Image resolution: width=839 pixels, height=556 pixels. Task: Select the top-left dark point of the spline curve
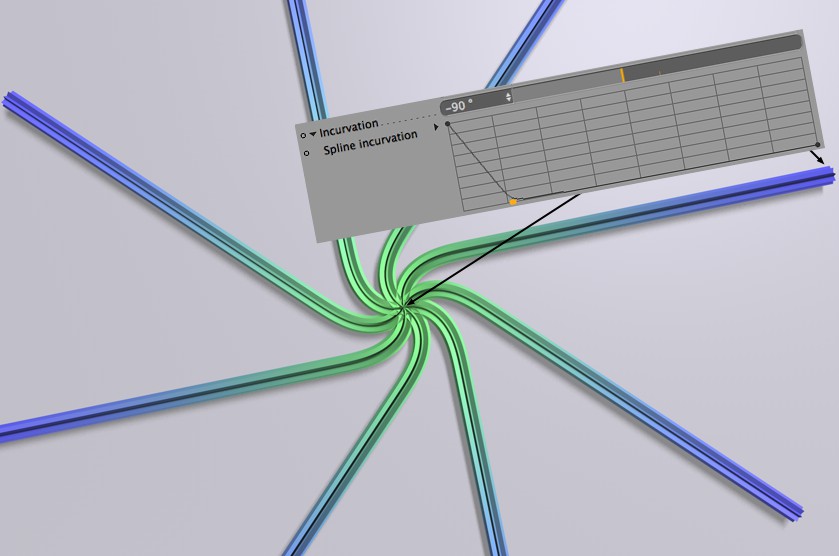448,124
